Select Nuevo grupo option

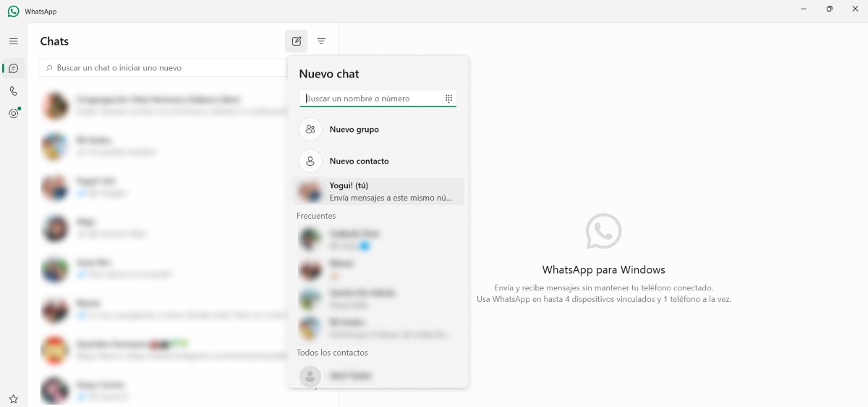[378, 130]
